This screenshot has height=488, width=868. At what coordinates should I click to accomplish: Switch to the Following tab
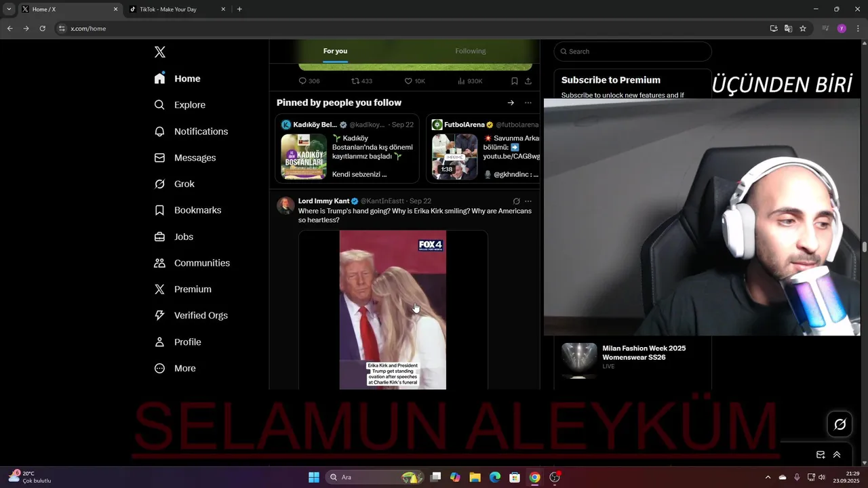click(470, 52)
